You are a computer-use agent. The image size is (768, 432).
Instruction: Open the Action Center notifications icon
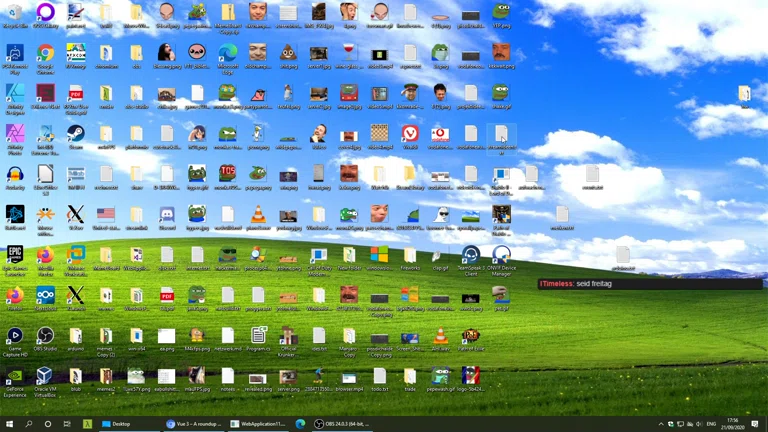tap(755, 424)
